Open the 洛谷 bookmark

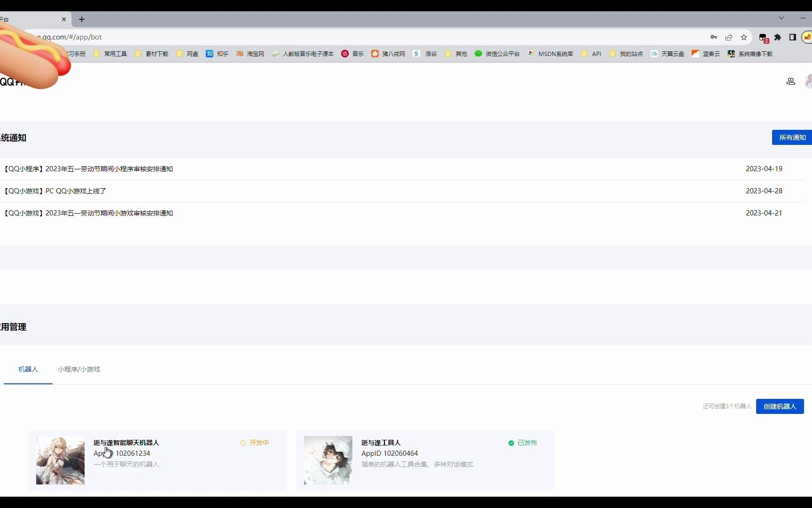tap(425, 54)
